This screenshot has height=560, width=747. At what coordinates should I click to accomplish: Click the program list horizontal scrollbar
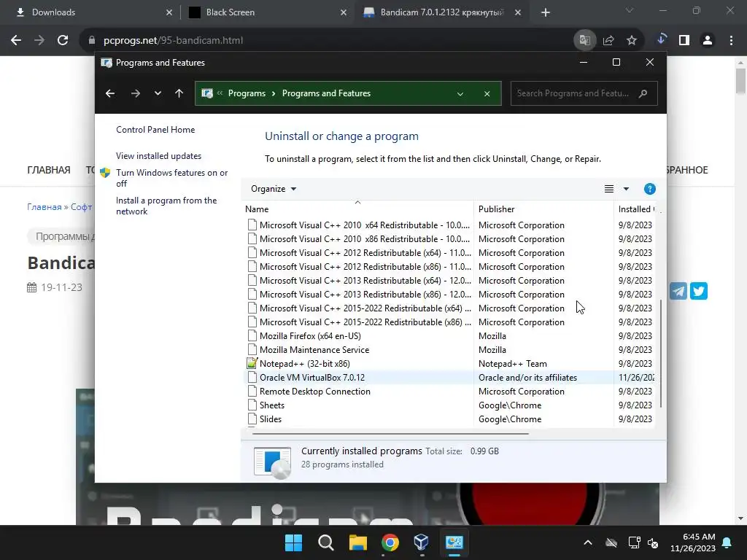pos(390,434)
